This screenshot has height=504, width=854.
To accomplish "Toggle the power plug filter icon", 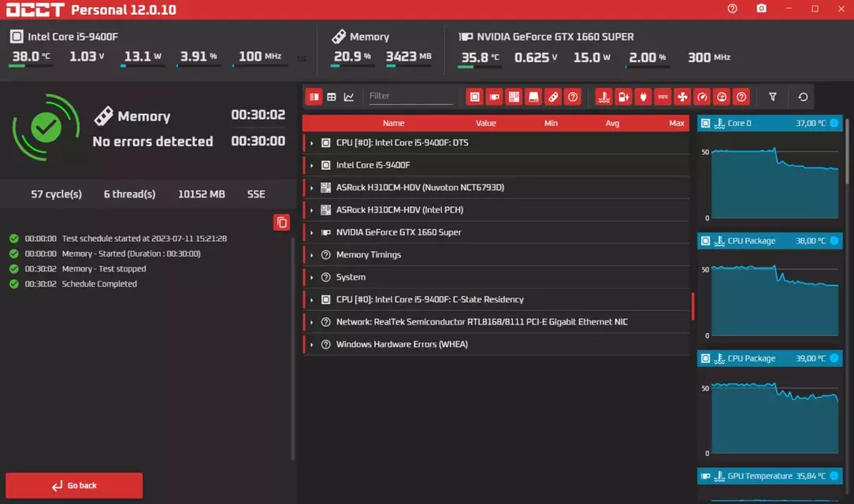I will click(643, 97).
